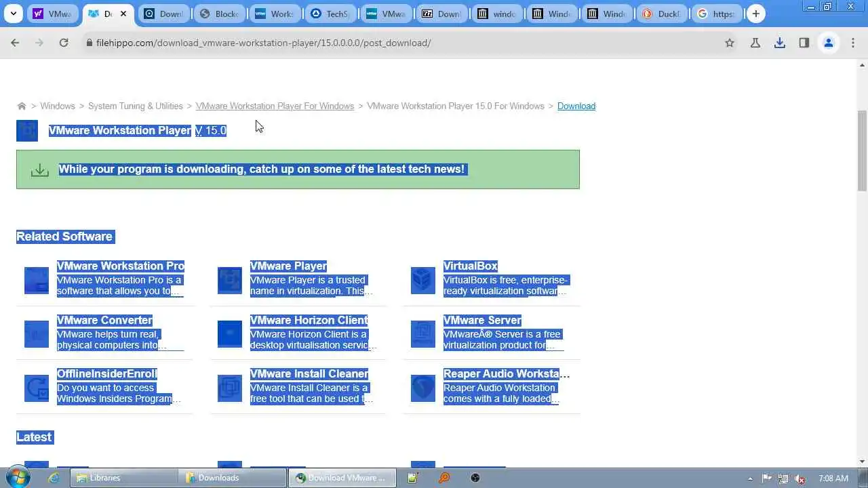868x488 pixels.
Task: Click the download arrow banner icon
Action: tap(40, 170)
